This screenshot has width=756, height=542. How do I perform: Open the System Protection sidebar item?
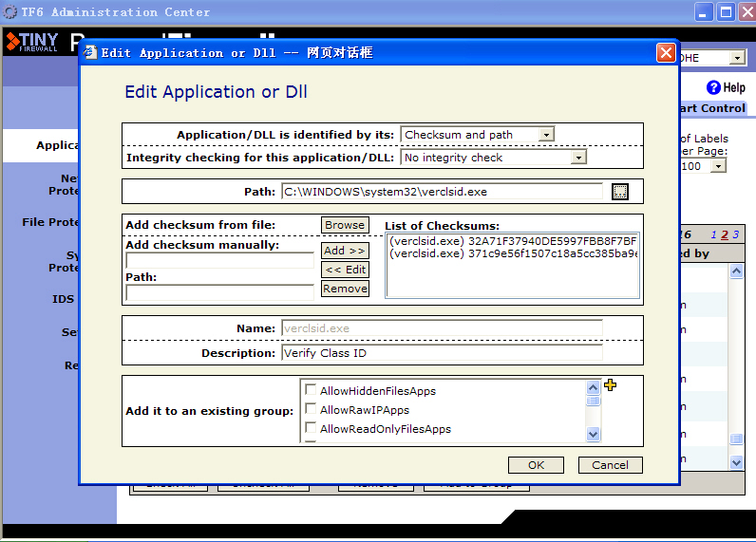click(64, 261)
